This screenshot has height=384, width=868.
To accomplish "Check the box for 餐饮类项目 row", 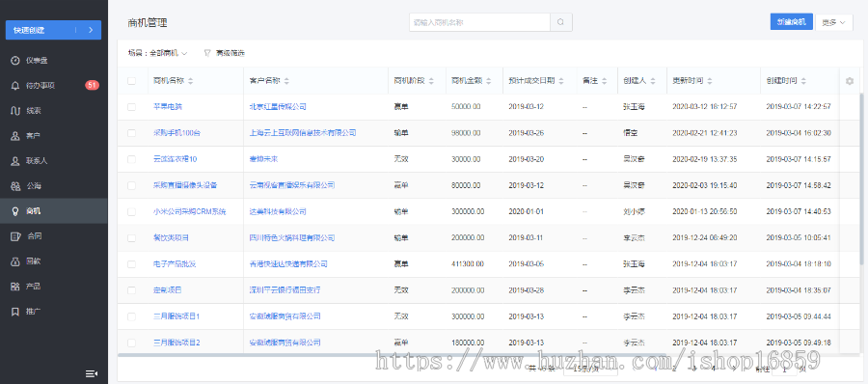I will pyautogui.click(x=131, y=237).
